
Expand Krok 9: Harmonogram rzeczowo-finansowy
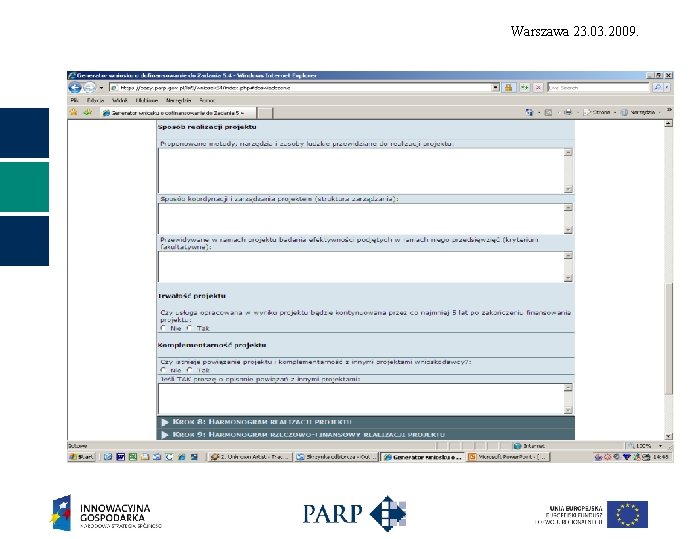coord(366,434)
